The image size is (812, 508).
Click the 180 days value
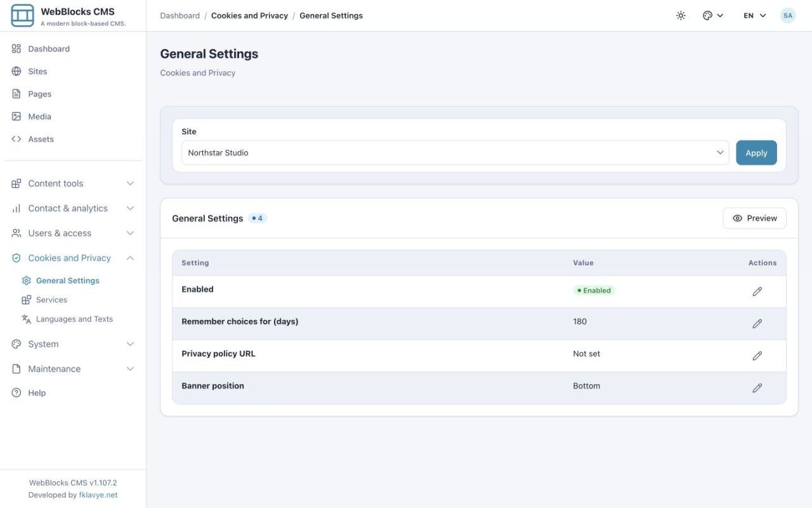[x=580, y=321]
